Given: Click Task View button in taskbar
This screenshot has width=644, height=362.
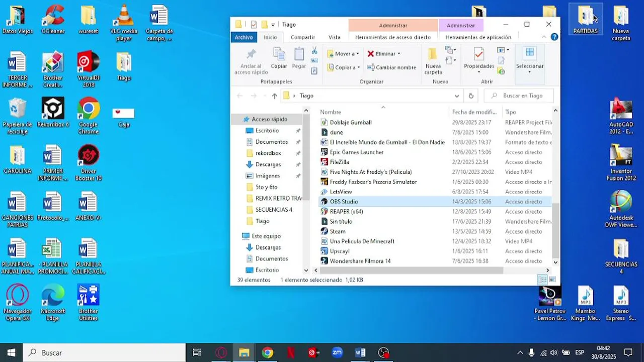Looking at the screenshot, I should [197, 352].
